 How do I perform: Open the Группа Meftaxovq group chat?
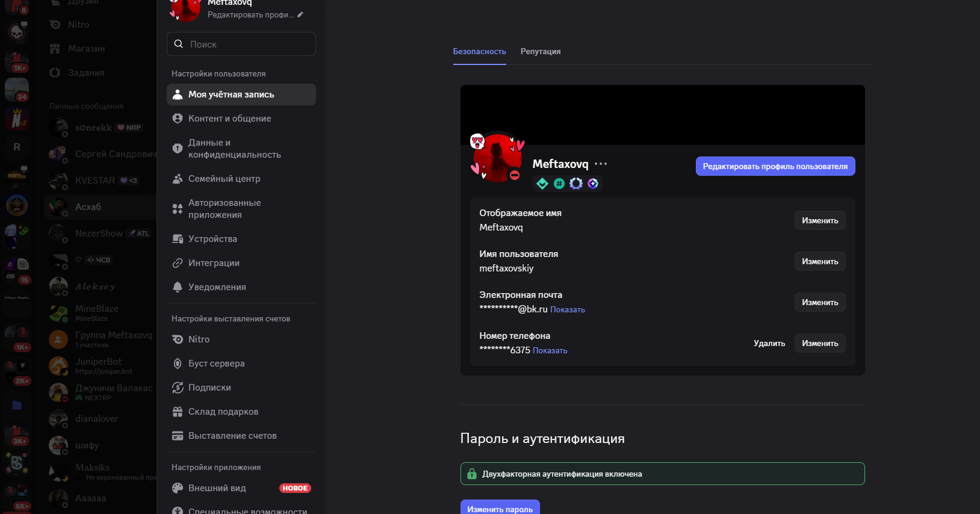[x=100, y=339]
